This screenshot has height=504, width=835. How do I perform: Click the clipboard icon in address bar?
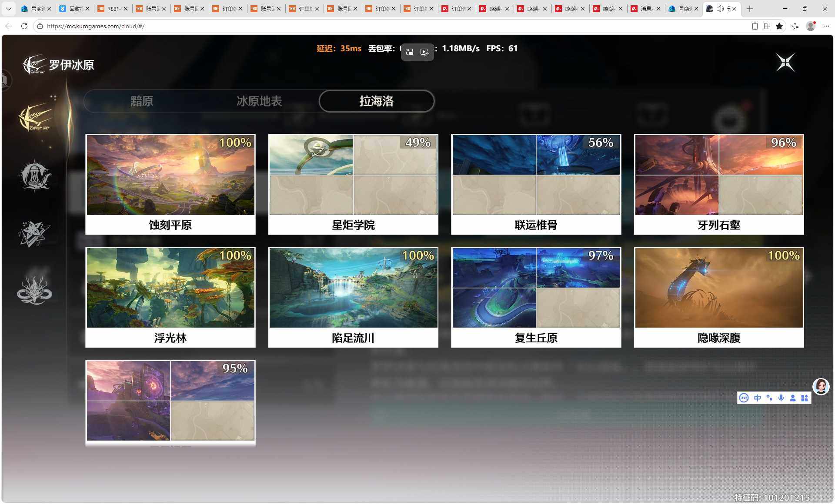(x=755, y=26)
